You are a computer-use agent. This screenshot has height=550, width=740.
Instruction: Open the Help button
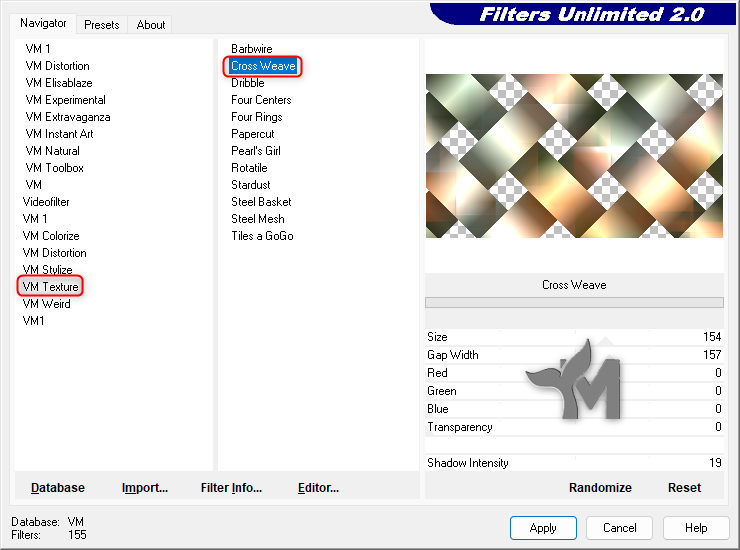(x=696, y=528)
